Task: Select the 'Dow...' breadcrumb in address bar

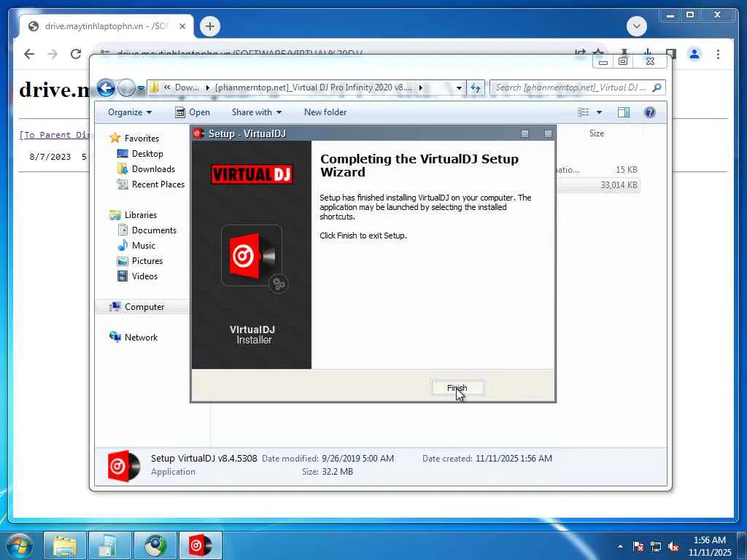Action: point(187,87)
